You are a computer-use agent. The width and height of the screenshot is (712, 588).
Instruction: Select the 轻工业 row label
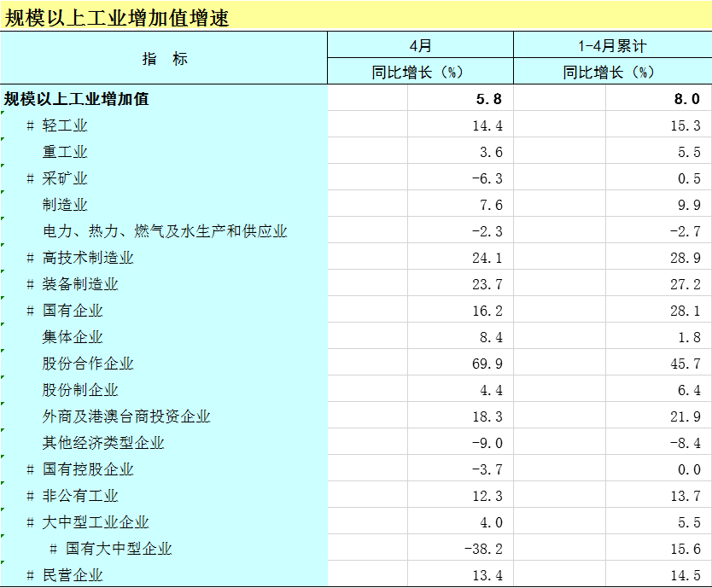tap(65, 125)
